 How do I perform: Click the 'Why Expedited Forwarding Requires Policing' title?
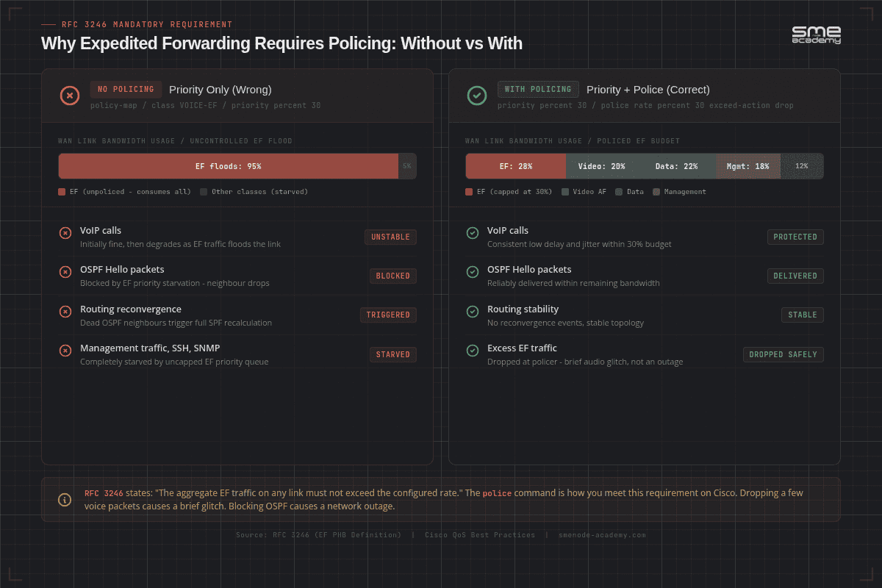(282, 43)
